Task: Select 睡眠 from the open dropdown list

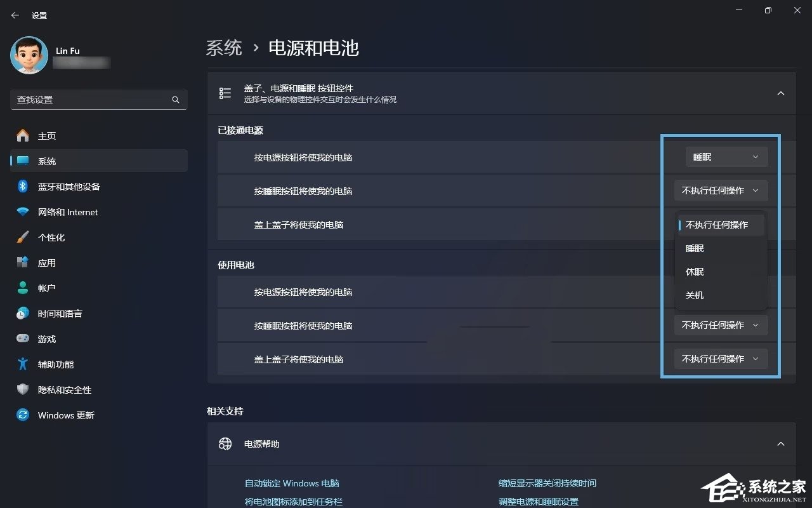Action: pos(694,248)
